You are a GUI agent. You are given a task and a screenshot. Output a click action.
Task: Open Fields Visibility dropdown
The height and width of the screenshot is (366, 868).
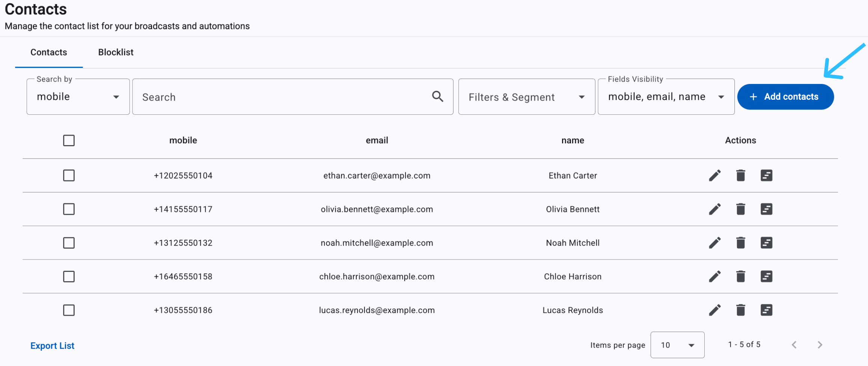tap(666, 97)
